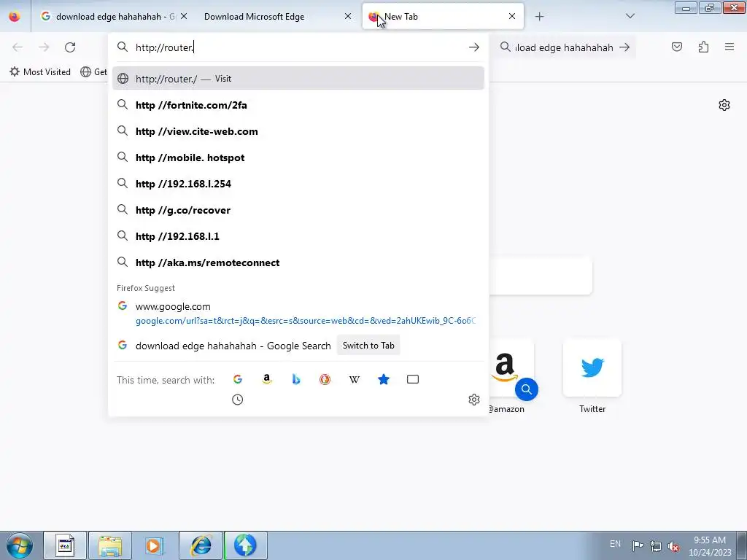Screen dimensions: 747x560
Task: Search with Amazon one-off icon
Action: point(267,379)
